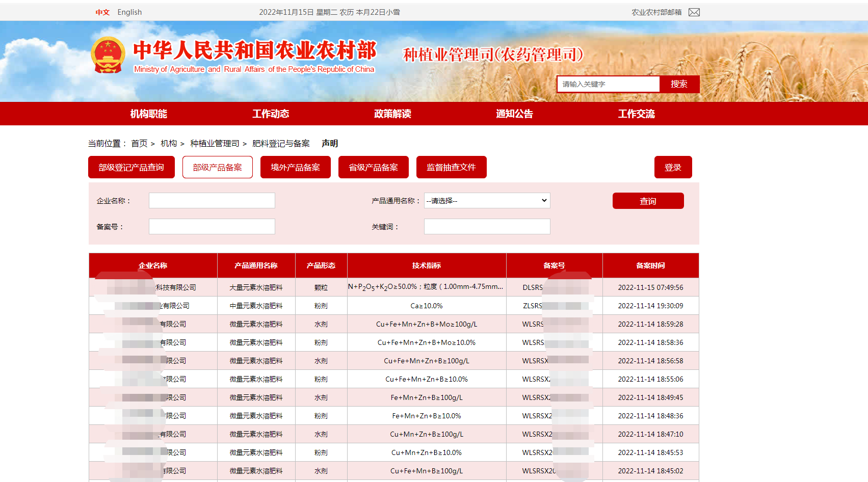Screen dimensions: 868x482
Task: Select the 部级产品备案 tab
Action: point(218,167)
